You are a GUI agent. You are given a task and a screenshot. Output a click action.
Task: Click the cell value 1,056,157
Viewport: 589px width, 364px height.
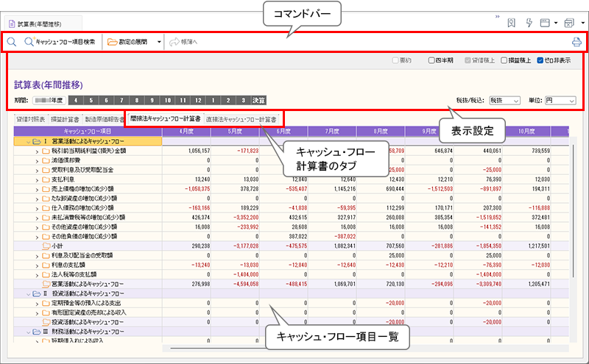pos(199,151)
